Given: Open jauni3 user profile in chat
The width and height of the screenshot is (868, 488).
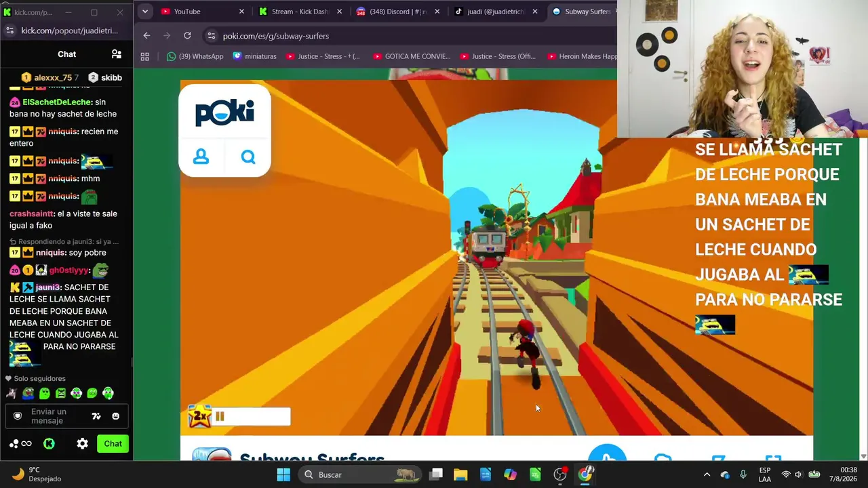Looking at the screenshot, I should point(48,287).
